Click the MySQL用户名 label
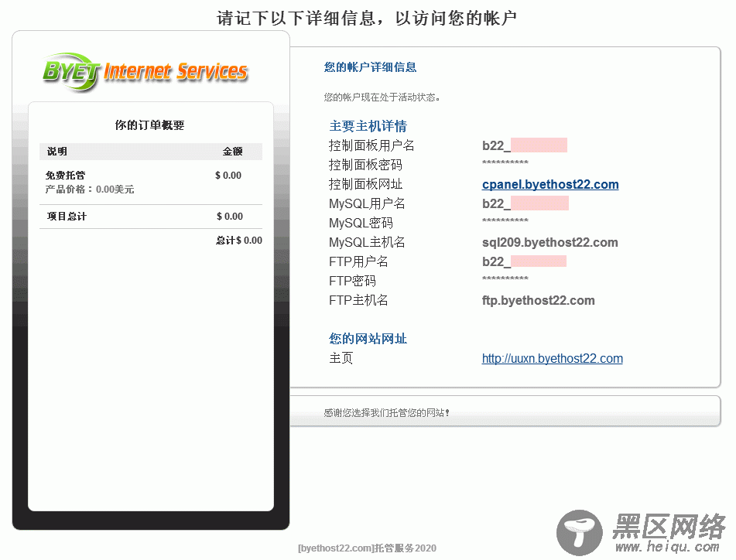 [367, 203]
